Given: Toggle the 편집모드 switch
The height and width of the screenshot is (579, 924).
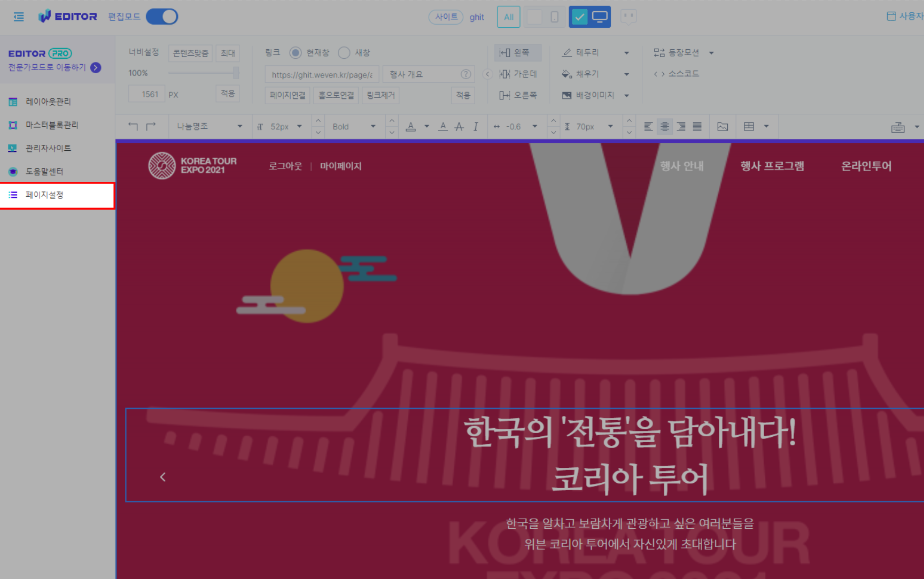Looking at the screenshot, I should coord(162,17).
